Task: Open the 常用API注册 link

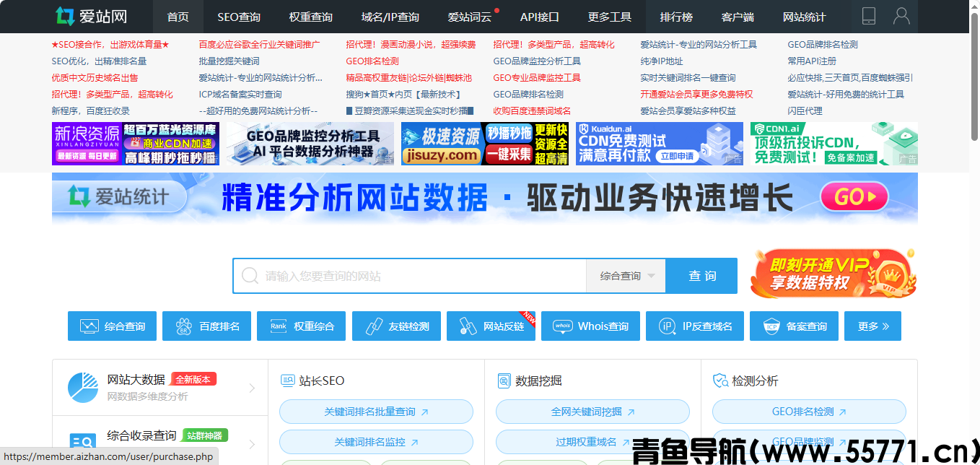Action: pyautogui.click(x=813, y=61)
